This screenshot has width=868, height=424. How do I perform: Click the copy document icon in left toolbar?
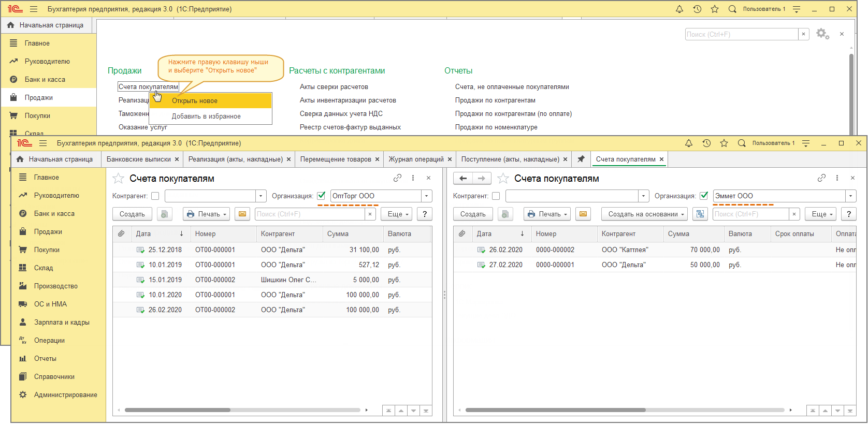(x=164, y=214)
